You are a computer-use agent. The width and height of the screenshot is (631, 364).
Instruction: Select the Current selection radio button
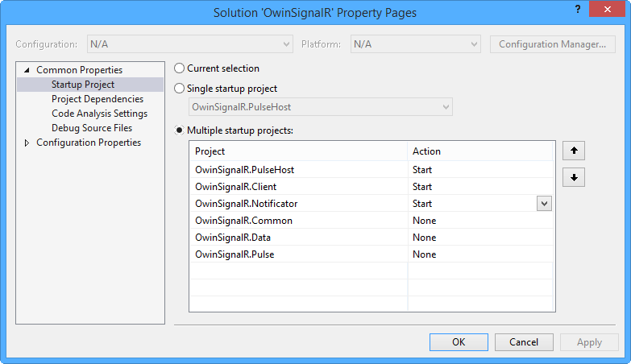tap(179, 68)
